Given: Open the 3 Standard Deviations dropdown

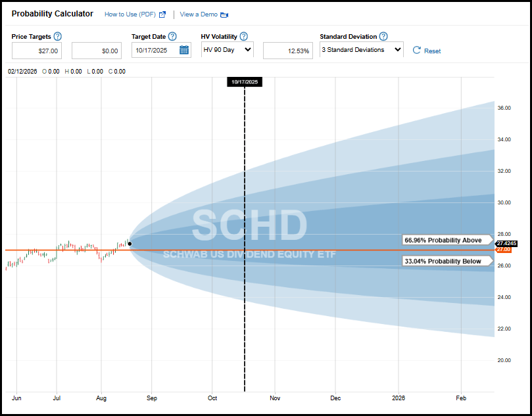Looking at the screenshot, I should pyautogui.click(x=361, y=50).
